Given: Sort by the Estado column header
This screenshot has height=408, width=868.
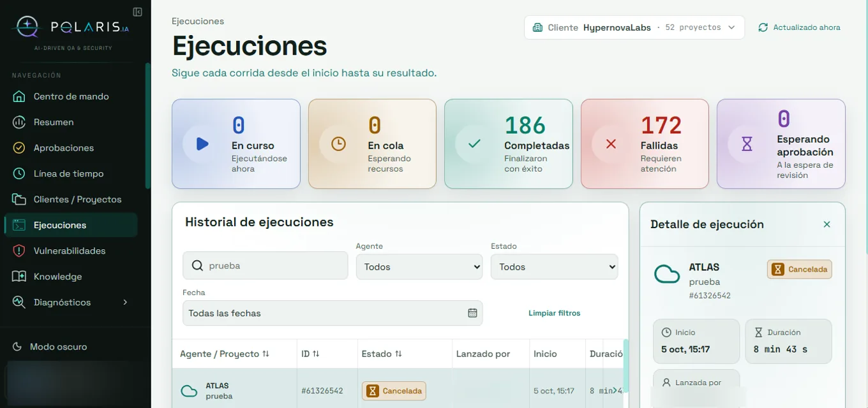Looking at the screenshot, I should pyautogui.click(x=382, y=354).
